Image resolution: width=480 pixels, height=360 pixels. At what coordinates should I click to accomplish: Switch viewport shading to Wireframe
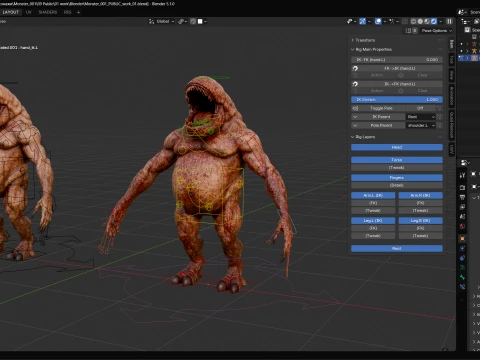[x=413, y=21]
